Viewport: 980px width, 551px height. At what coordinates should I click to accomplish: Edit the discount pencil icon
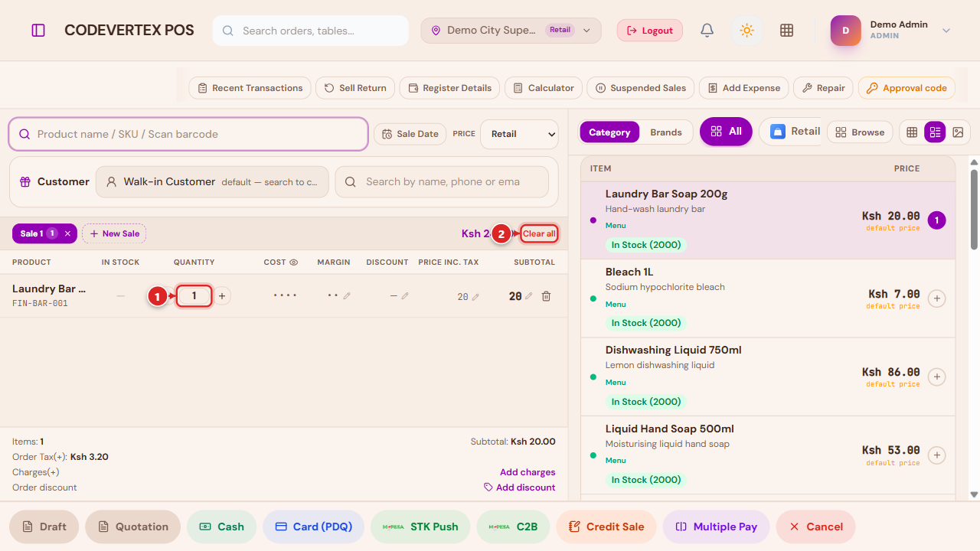coord(405,296)
